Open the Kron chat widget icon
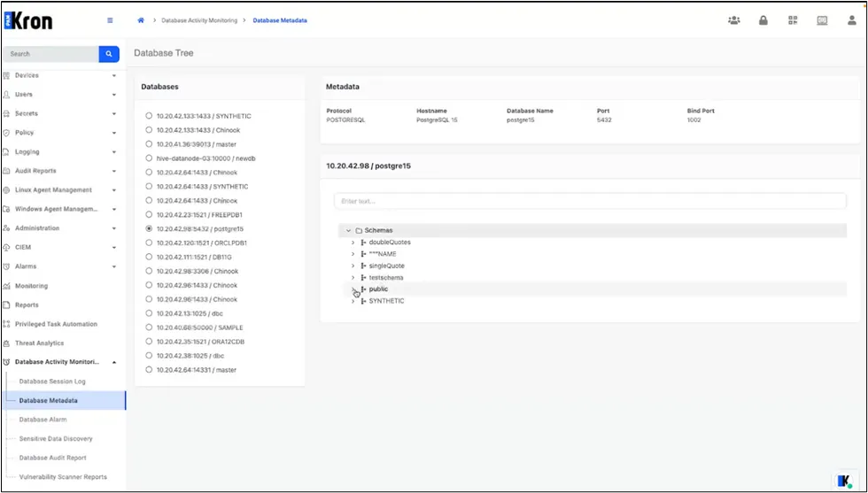868x493 pixels. [x=845, y=481]
